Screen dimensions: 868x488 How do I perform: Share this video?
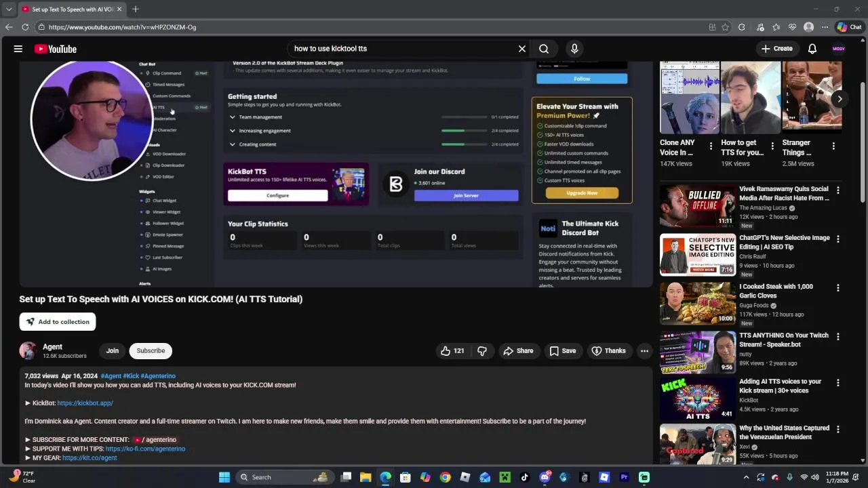click(x=517, y=350)
